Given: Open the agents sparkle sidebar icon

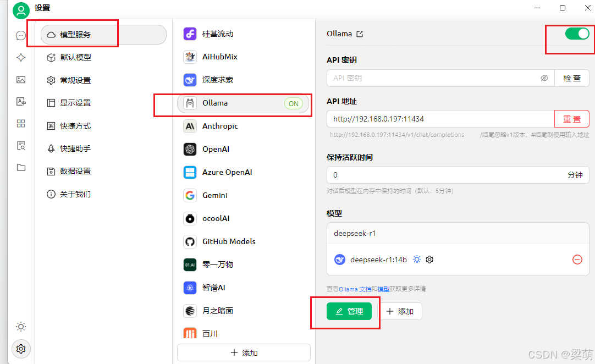Looking at the screenshot, I should coord(21,58).
